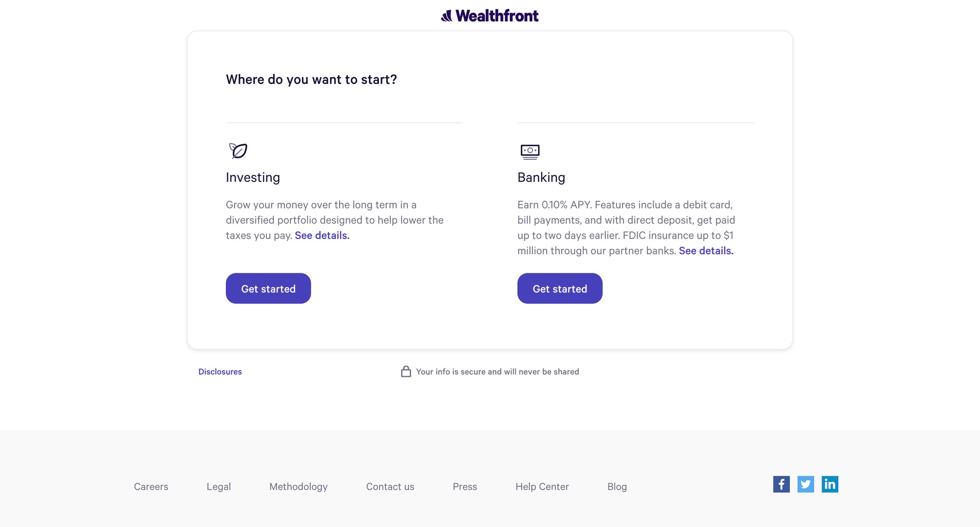
Task: Open Wealthfront's Twitter page icon
Action: point(806,484)
